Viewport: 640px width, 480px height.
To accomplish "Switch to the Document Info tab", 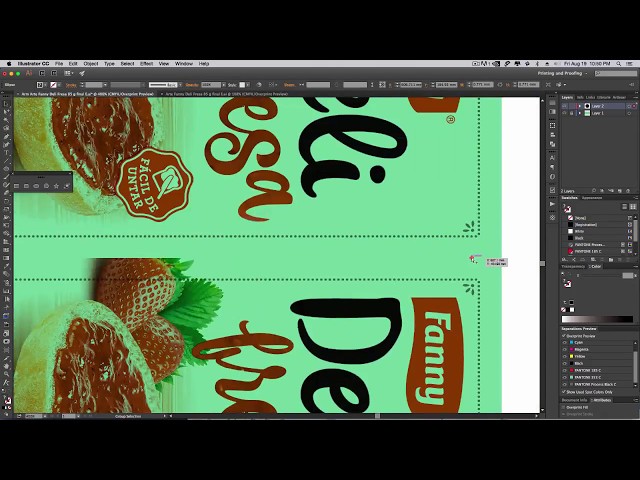I will click(574, 400).
